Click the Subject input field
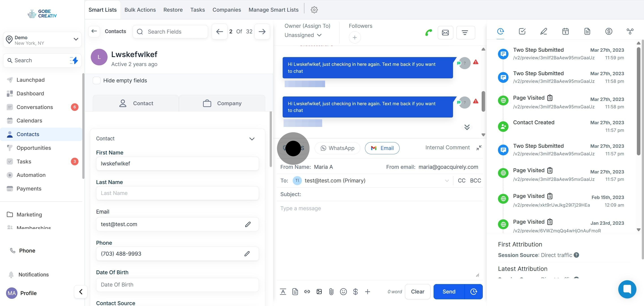Viewport: 644px width, 306px height. pyautogui.click(x=390, y=194)
